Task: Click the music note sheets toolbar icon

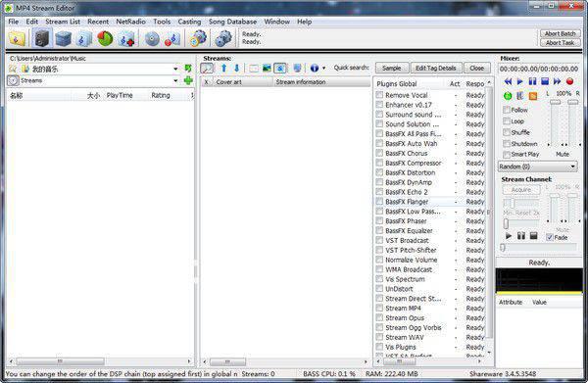Action: click(84, 39)
